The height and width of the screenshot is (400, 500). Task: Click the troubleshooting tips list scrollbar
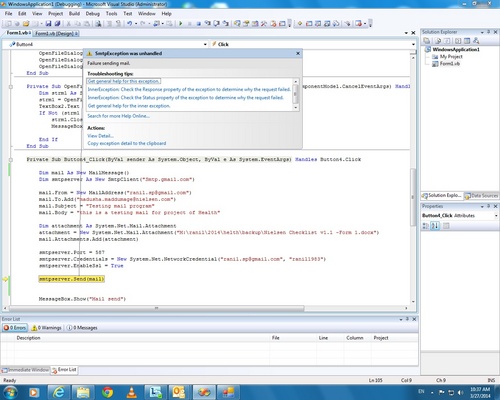coord(296,94)
